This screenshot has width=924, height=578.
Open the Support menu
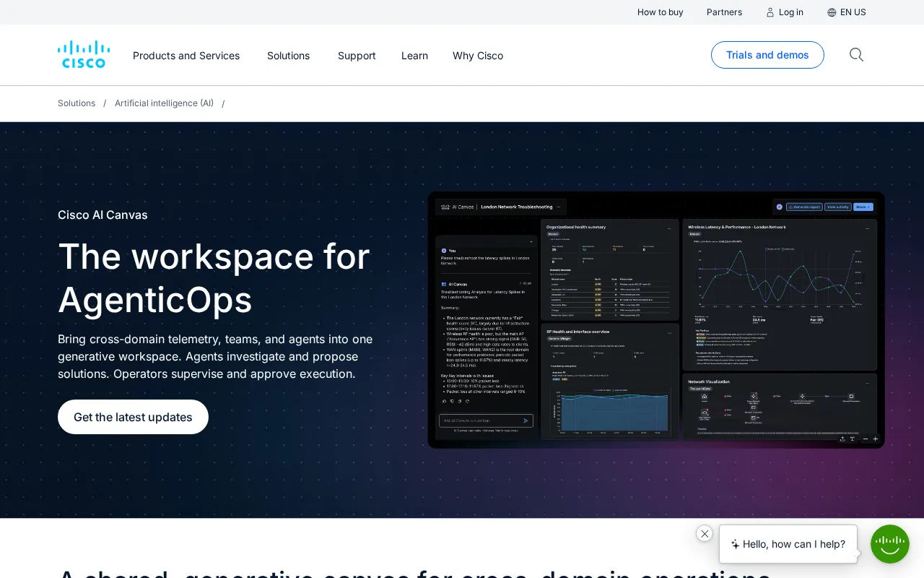357,56
